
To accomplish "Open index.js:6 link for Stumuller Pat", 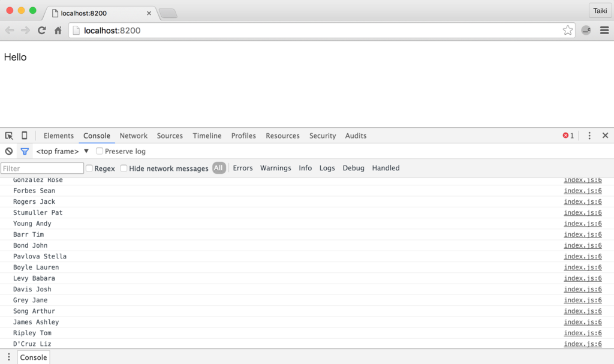I will tap(583, 213).
